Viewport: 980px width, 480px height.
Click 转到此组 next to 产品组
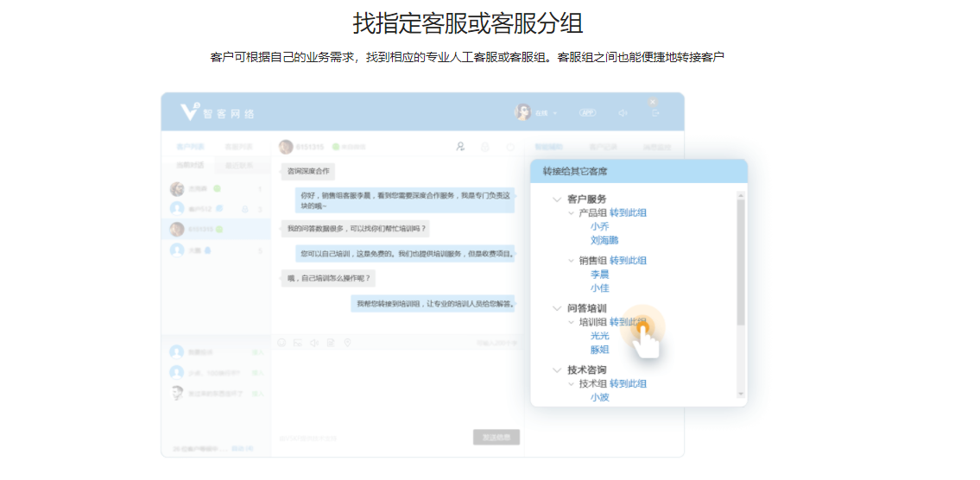628,213
